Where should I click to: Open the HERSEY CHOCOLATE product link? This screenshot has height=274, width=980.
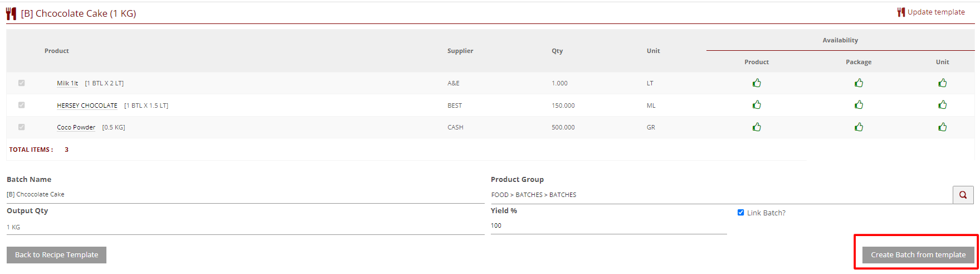87,105
